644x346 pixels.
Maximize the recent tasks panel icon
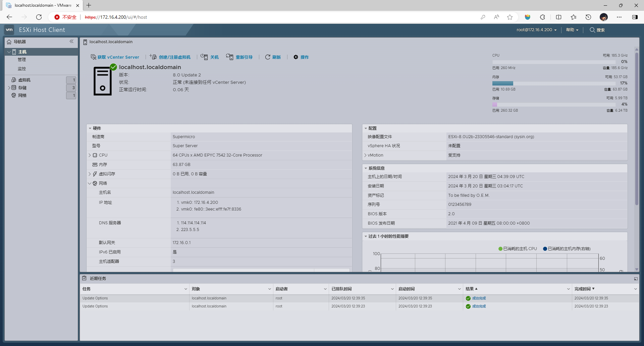(636, 279)
